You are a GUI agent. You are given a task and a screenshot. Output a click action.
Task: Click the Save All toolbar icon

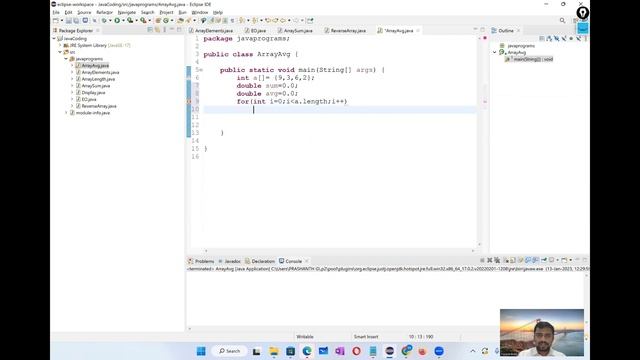(x=76, y=20)
